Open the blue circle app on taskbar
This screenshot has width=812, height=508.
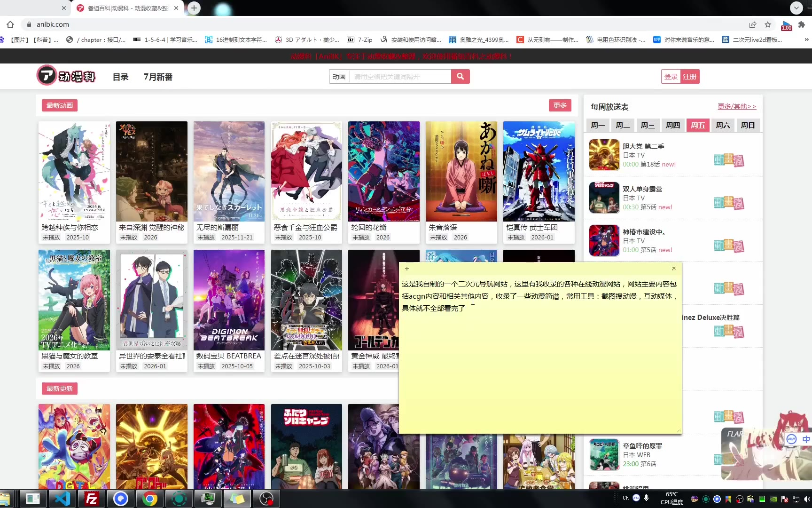[121, 499]
